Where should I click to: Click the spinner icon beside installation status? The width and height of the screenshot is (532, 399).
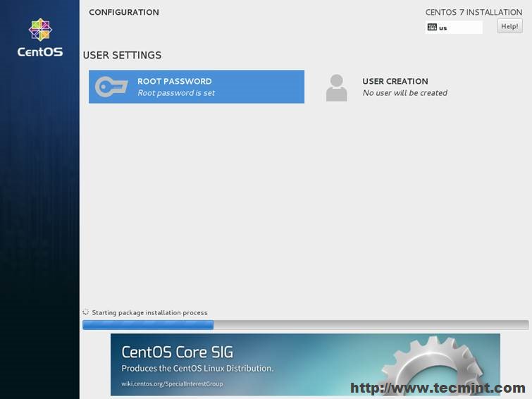pos(85,312)
